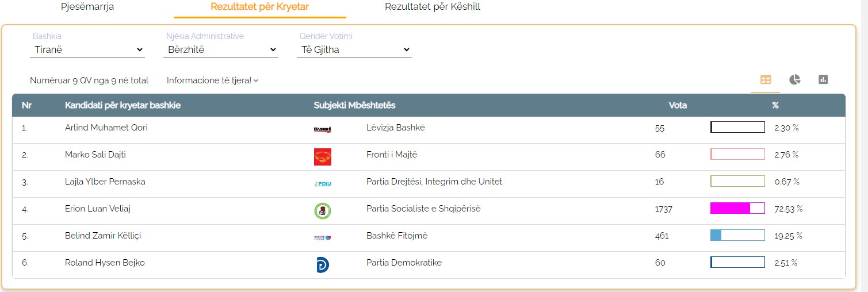This screenshot has width=868, height=292.
Task: Open the Bashkia dropdown showing Tiranë
Action: (x=87, y=50)
